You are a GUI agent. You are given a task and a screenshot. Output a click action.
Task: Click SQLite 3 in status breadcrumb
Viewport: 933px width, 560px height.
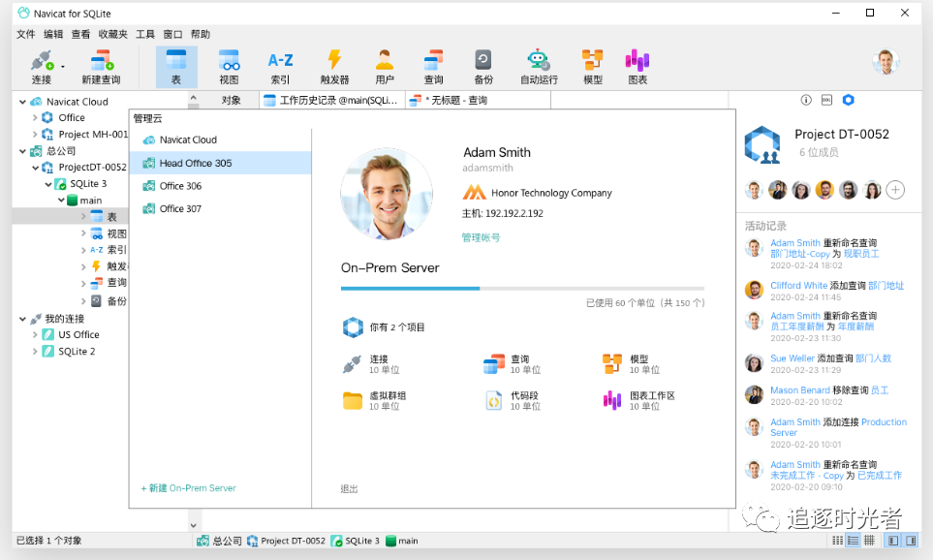(x=356, y=541)
